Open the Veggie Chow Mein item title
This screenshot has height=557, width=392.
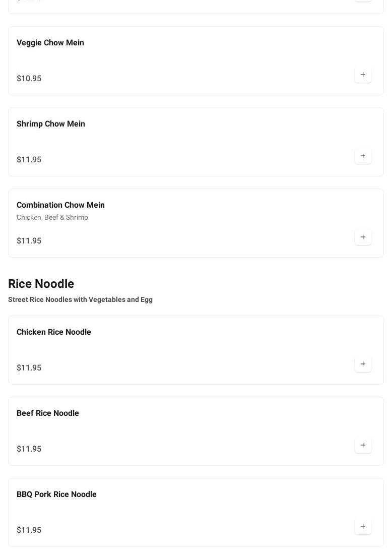[x=50, y=43]
